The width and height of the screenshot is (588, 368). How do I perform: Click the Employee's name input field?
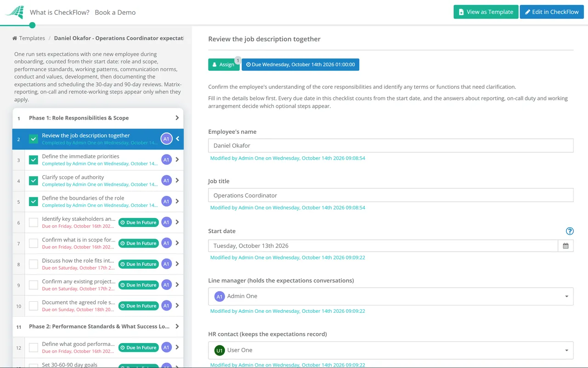390,145
